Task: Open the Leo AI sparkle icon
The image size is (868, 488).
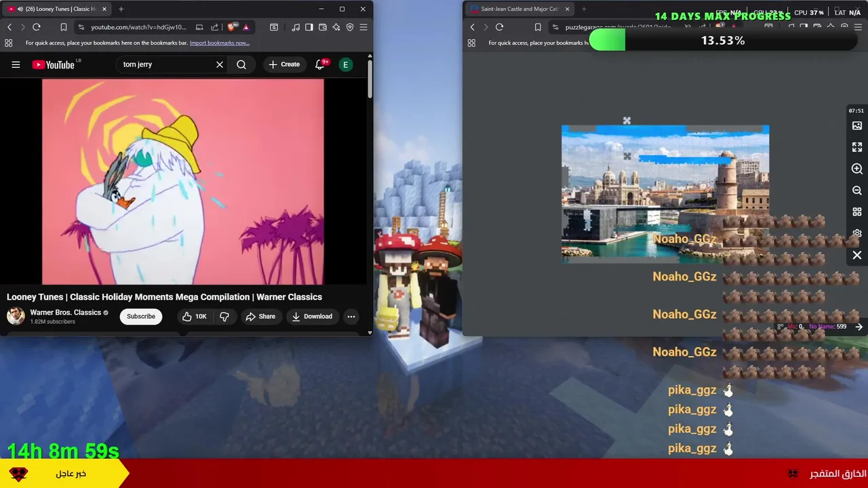Action: (x=336, y=27)
